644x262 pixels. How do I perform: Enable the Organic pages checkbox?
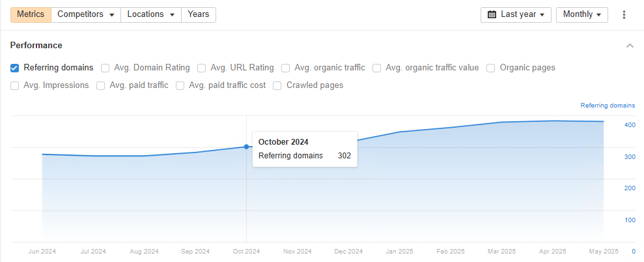(x=490, y=68)
